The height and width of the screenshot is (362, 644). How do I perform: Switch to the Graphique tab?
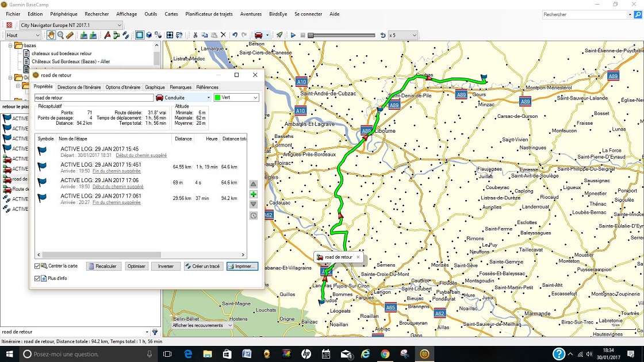155,87
